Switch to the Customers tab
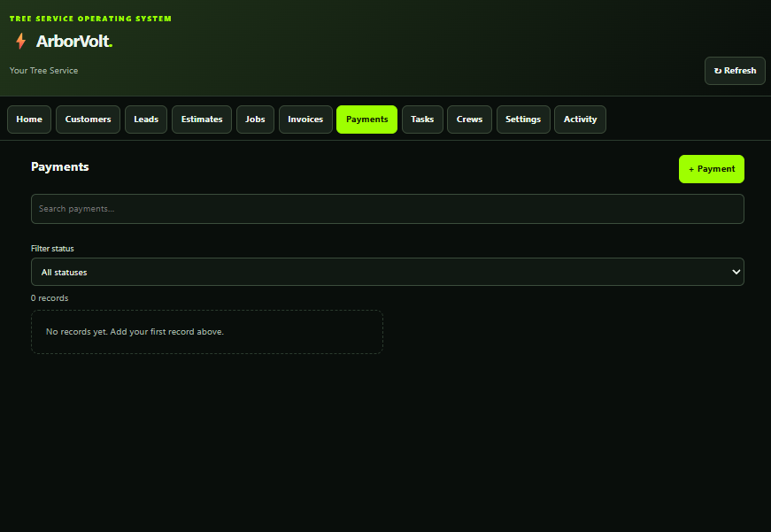The width and height of the screenshot is (771, 532). tap(88, 120)
